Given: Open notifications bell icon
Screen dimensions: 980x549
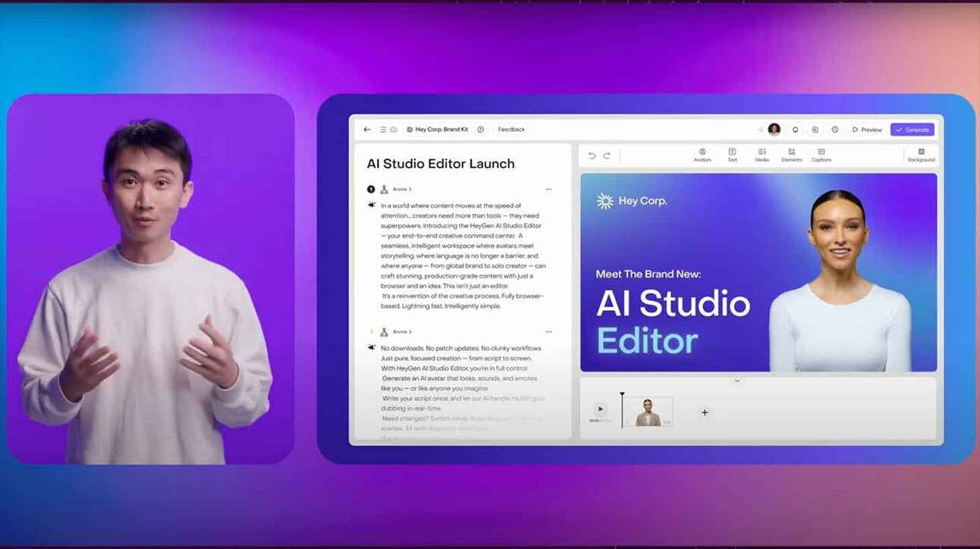Looking at the screenshot, I should coord(796,130).
